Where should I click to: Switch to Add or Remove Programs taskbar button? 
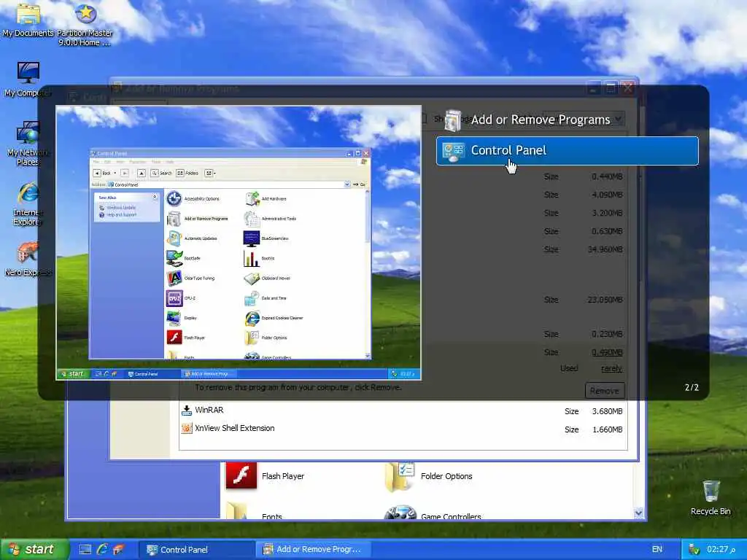click(312, 550)
